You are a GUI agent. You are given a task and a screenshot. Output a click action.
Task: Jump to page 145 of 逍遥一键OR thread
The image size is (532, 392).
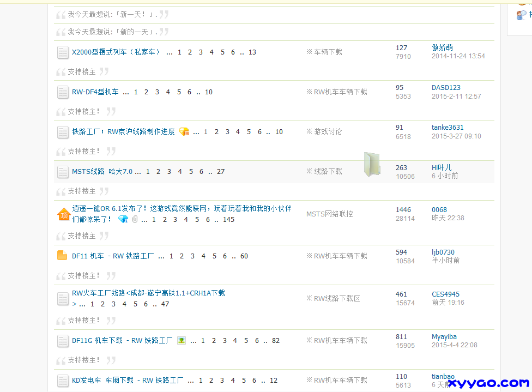coord(228,219)
